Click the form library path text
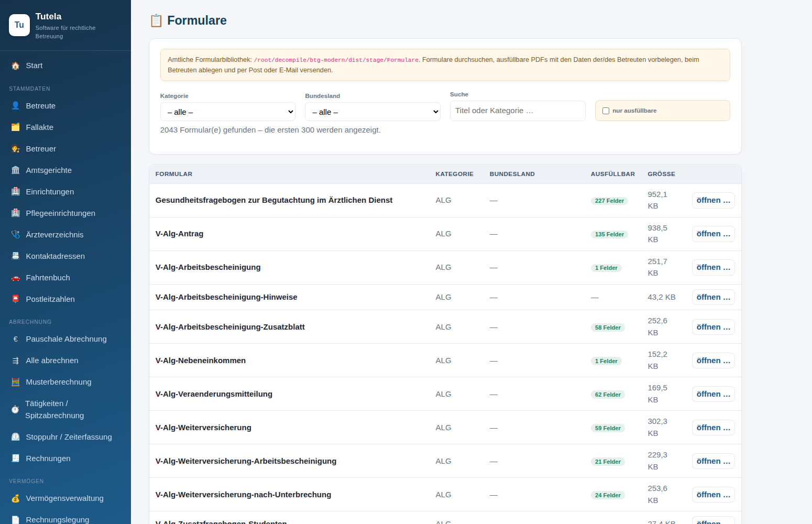This screenshot has width=812, height=524. (x=336, y=60)
